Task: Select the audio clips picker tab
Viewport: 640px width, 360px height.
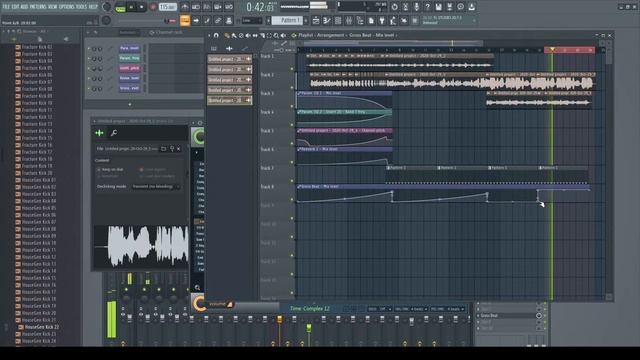Action: tap(229, 49)
